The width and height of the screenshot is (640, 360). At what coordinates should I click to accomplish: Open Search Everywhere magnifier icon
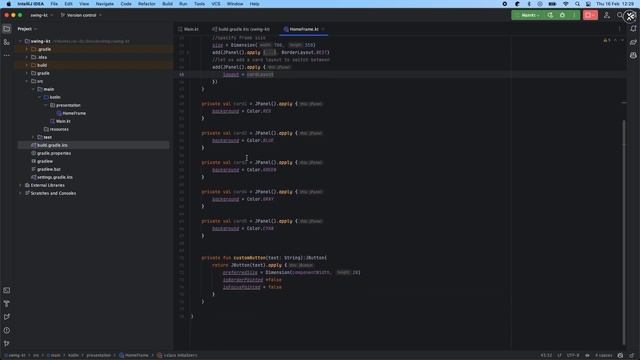(x=620, y=15)
